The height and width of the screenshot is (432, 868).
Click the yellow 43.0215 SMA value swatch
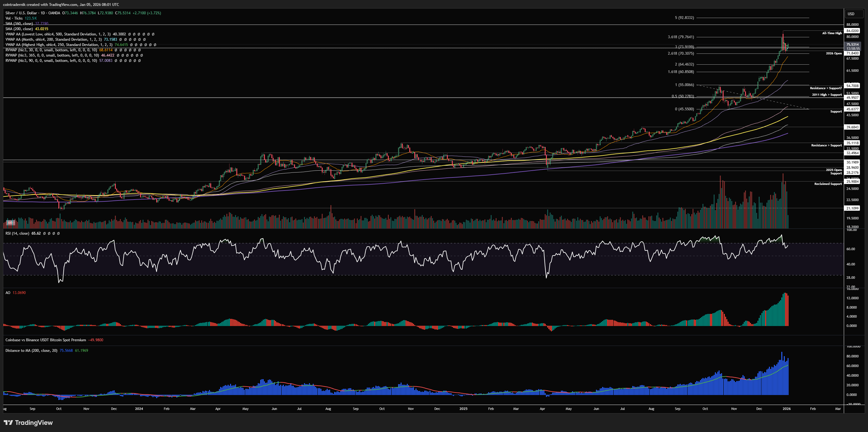click(x=42, y=29)
